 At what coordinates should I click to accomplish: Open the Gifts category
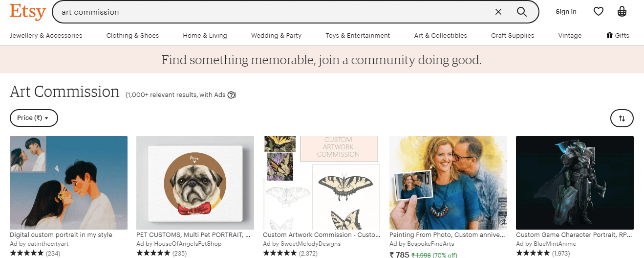[618, 35]
